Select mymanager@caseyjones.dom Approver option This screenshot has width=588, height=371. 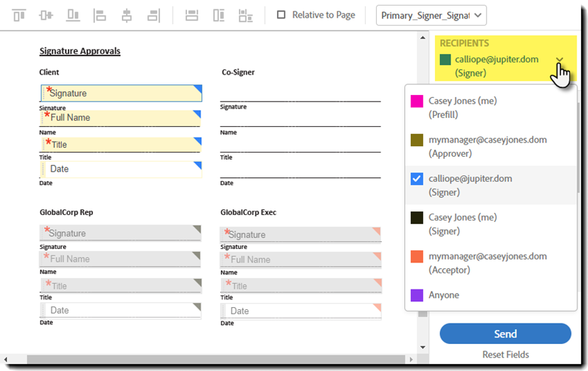pos(487,146)
